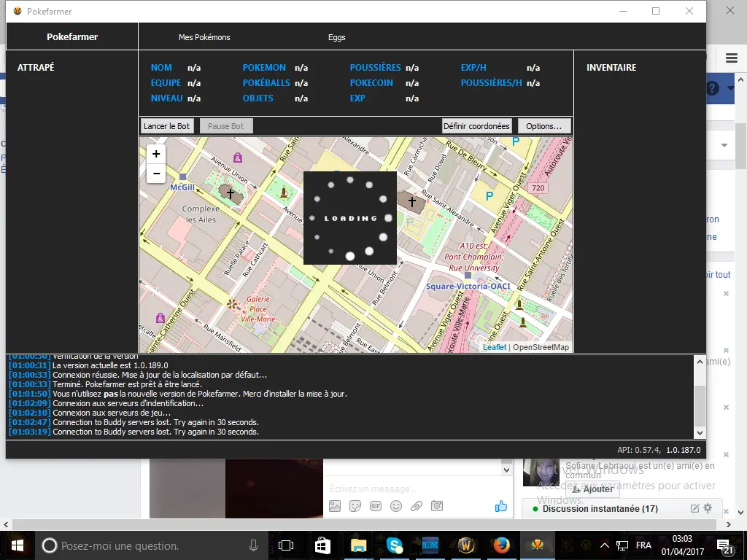Attach a file with paperclip icon
The height and width of the screenshot is (560, 747).
[x=417, y=506]
